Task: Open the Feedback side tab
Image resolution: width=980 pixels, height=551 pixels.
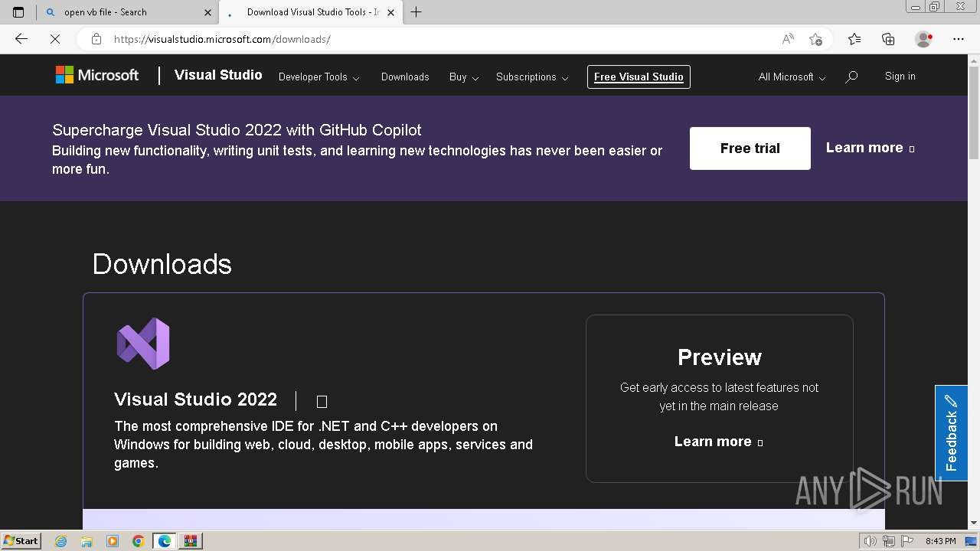Action: pyautogui.click(x=951, y=433)
